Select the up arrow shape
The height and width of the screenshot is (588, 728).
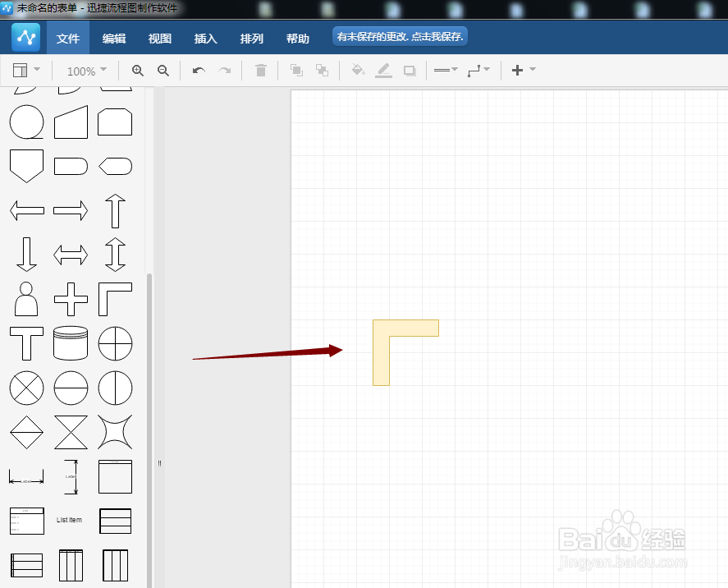(x=115, y=211)
